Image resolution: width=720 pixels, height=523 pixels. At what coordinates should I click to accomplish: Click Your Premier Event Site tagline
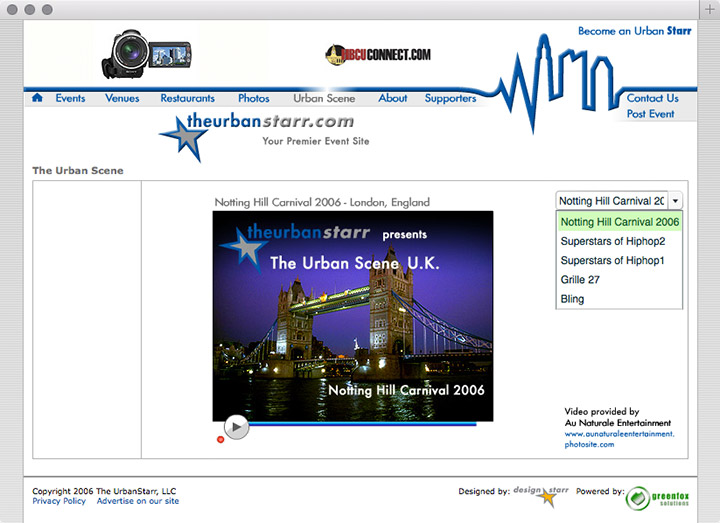pos(316,141)
